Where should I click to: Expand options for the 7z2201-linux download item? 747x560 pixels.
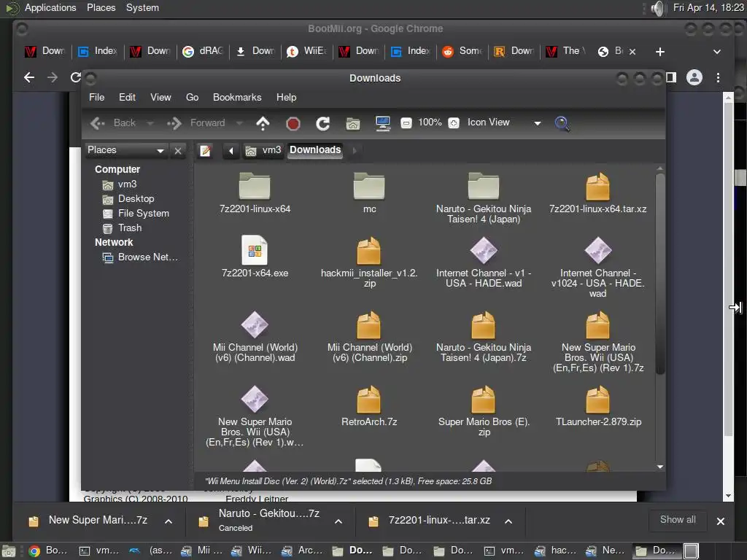click(508, 521)
